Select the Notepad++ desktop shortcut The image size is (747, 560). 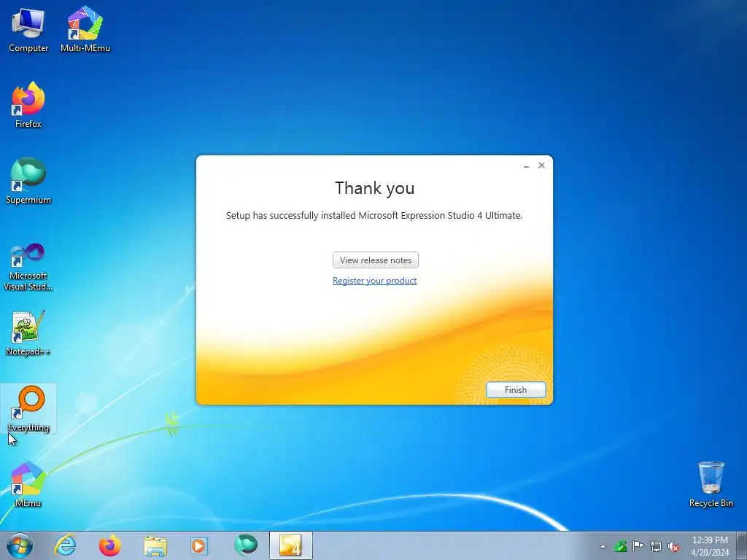coord(28,333)
